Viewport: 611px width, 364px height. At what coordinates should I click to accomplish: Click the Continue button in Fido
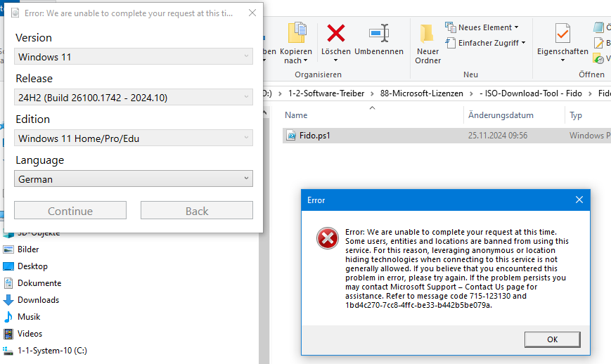pyautogui.click(x=70, y=210)
